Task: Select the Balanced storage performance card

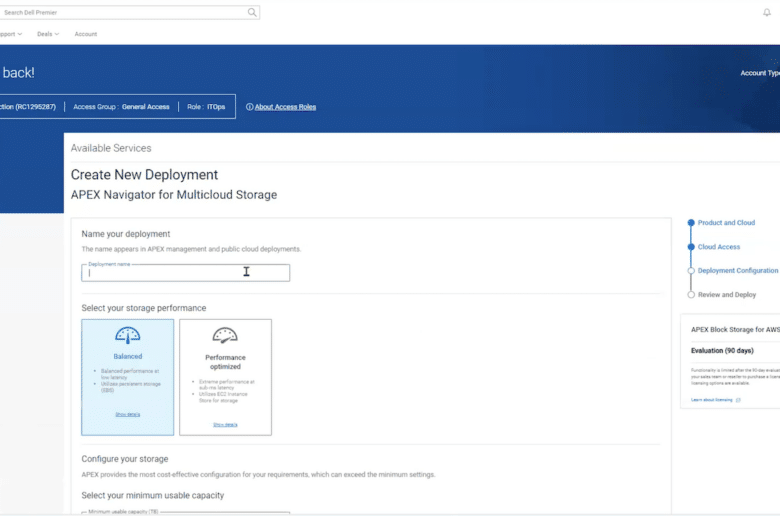Action: [128, 377]
